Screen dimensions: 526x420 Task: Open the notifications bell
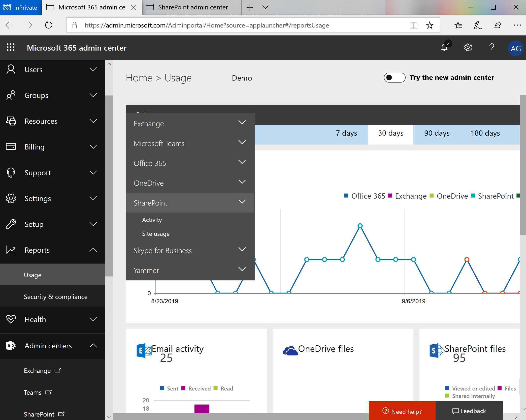445,47
